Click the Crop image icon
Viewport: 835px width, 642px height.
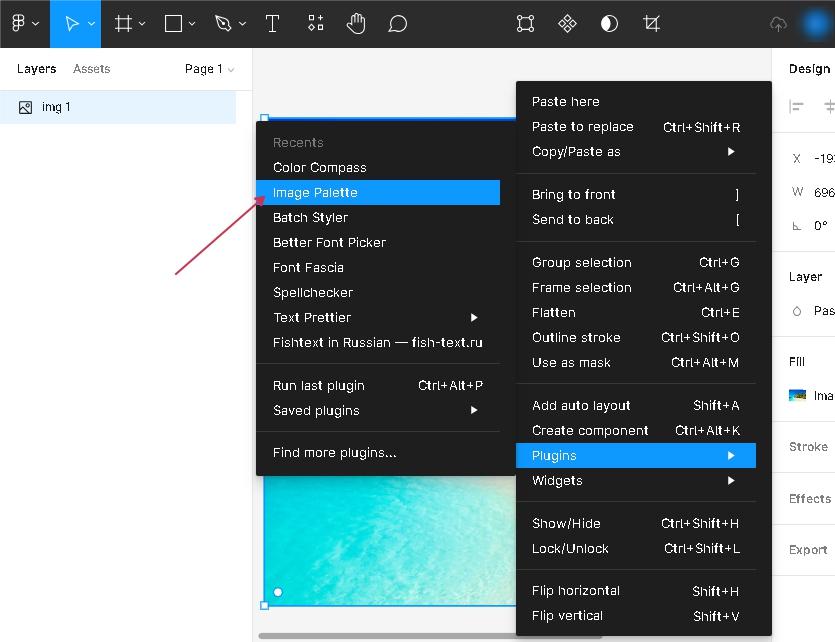point(652,24)
